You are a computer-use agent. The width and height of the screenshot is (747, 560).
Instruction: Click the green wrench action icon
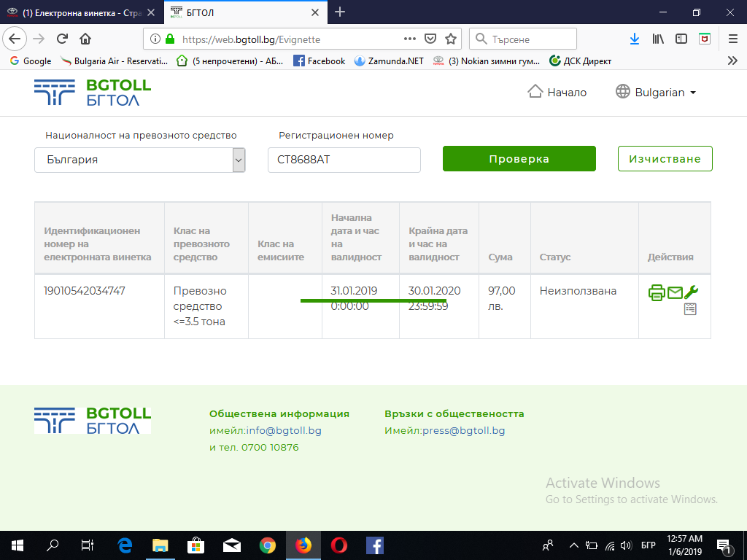pos(691,292)
